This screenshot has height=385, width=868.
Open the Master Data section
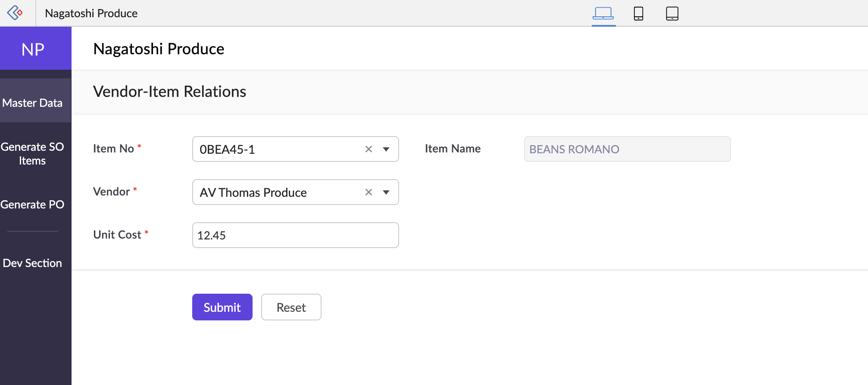(x=33, y=103)
